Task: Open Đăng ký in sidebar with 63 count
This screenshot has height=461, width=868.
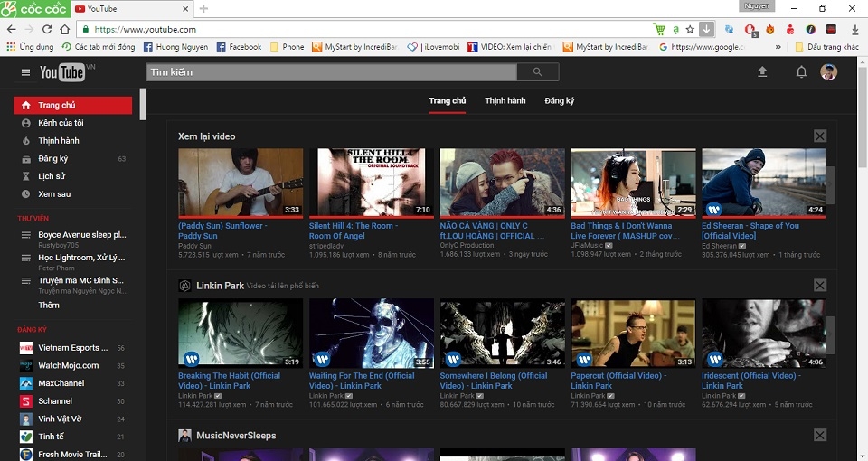Action: pos(72,158)
